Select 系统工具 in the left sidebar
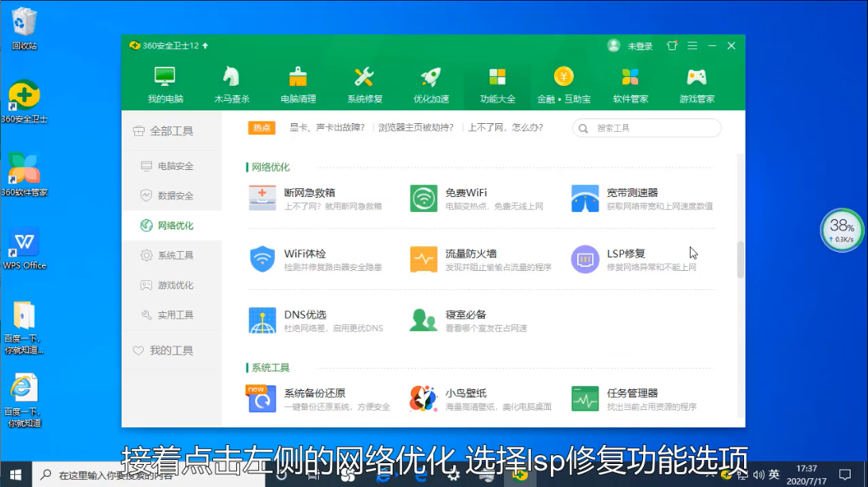The width and height of the screenshot is (868, 487). pos(175,255)
